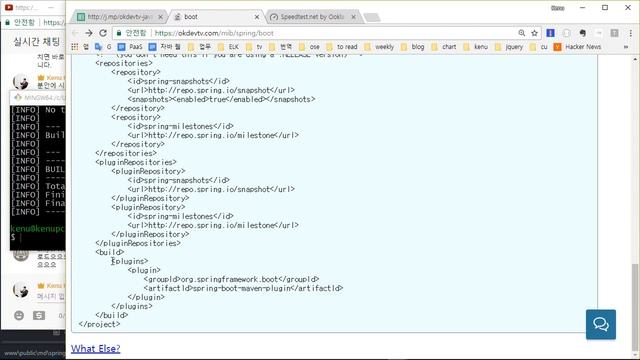Click the emoji smiley icon in chat
640x360 pixels.
[x=19, y=316]
